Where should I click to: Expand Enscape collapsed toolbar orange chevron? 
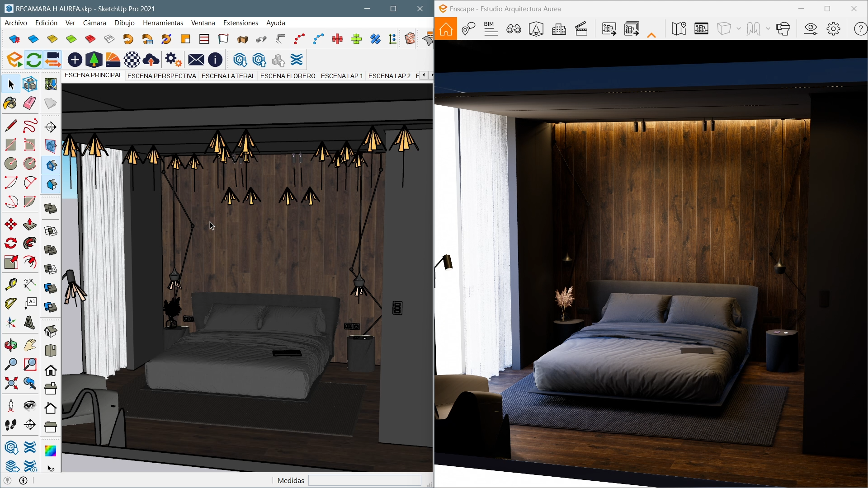point(651,35)
